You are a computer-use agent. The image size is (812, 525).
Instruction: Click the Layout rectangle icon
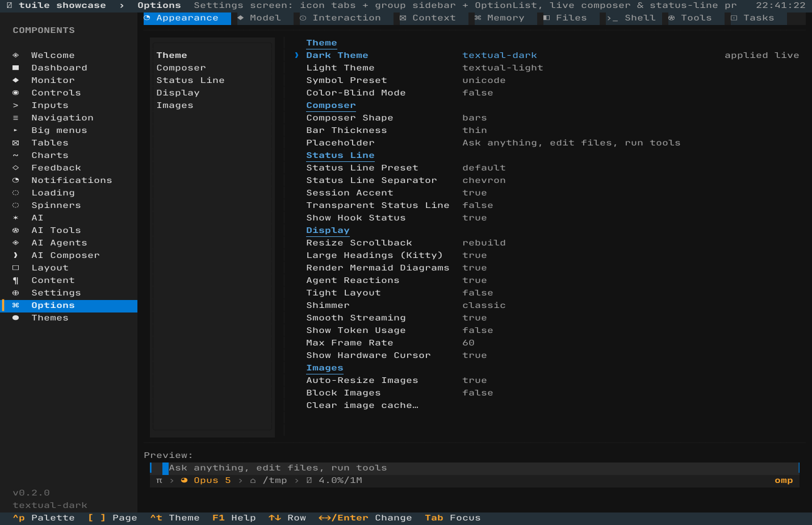[15, 268]
